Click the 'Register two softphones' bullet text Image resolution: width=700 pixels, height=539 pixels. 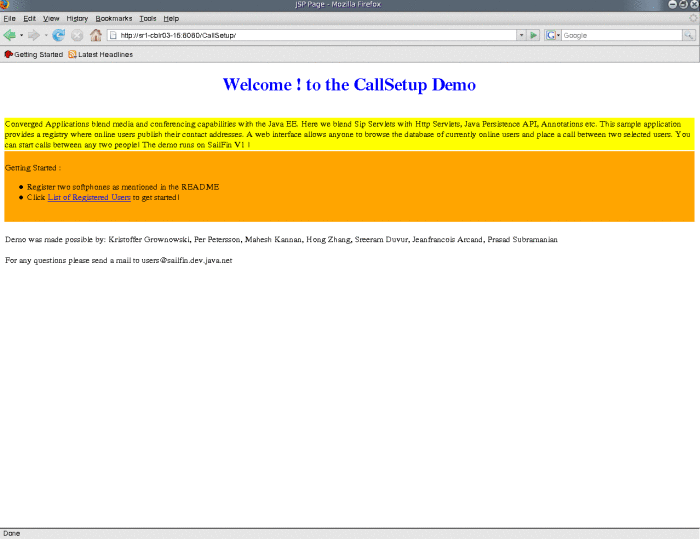click(123, 187)
